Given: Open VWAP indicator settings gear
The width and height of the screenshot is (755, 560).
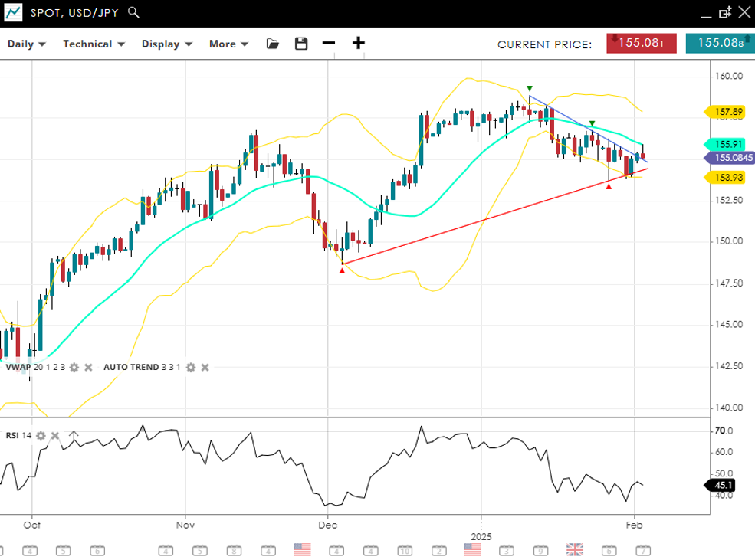Looking at the screenshot, I should (74, 368).
